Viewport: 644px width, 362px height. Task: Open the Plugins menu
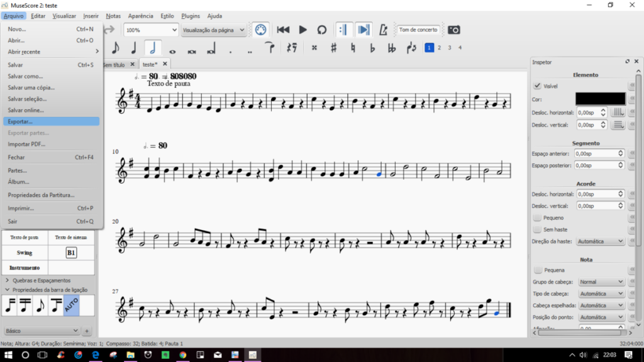tap(191, 16)
